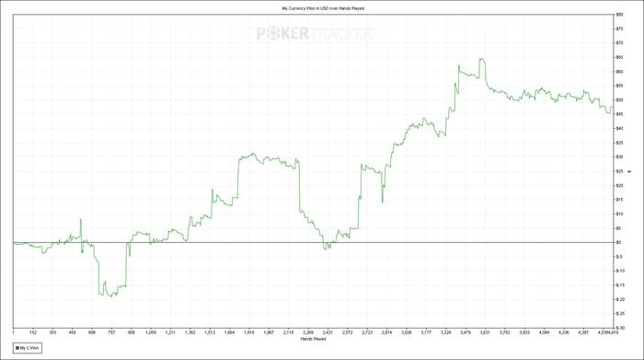Viewport: 644px width, 360px height.
Task: Click the green legend color square
Action: tap(17, 348)
